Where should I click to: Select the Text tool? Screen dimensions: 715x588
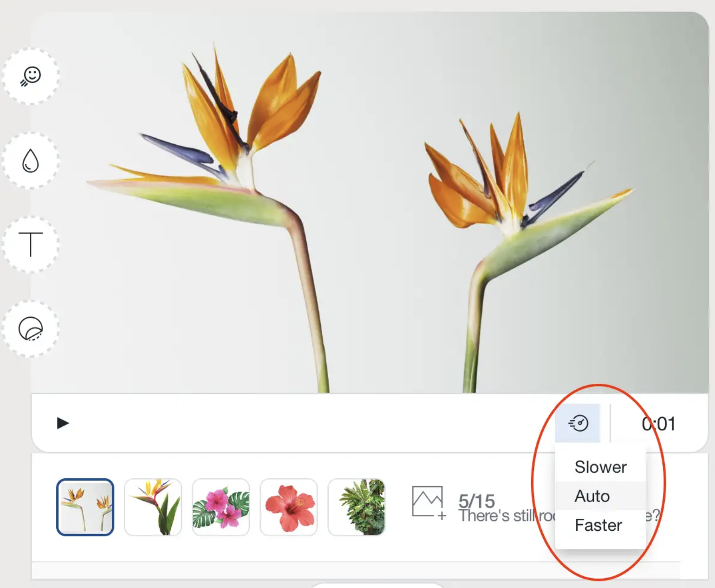[x=31, y=244]
